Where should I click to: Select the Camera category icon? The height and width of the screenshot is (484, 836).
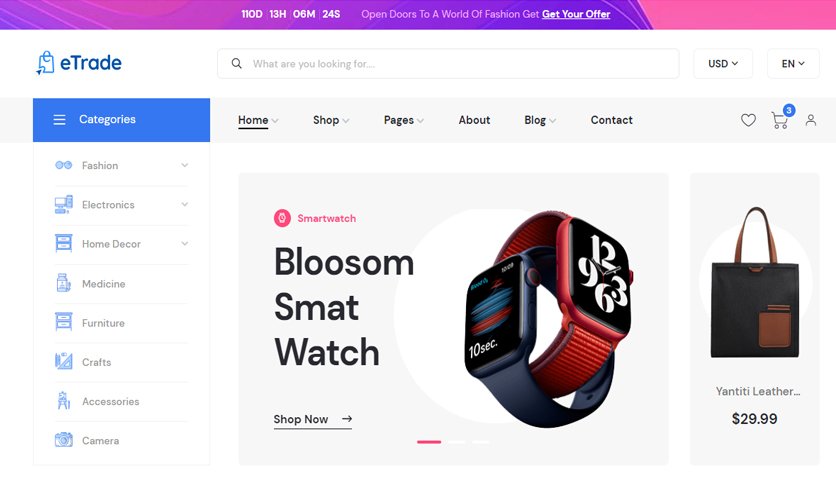63,440
